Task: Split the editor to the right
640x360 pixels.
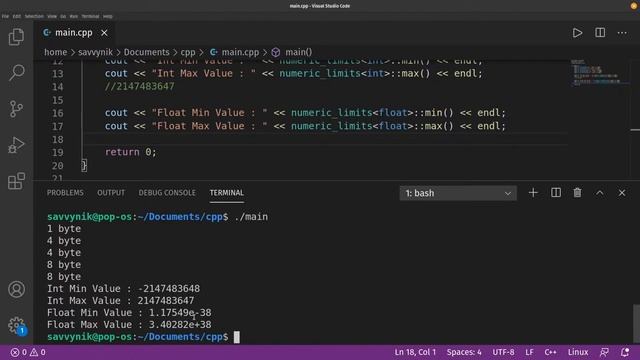Action: point(600,33)
